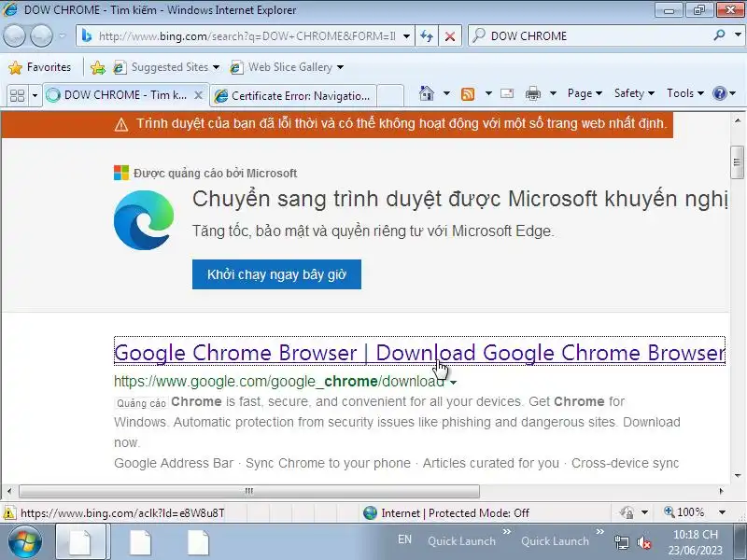
Task: Click the muted volume tray icon
Action: (644, 542)
